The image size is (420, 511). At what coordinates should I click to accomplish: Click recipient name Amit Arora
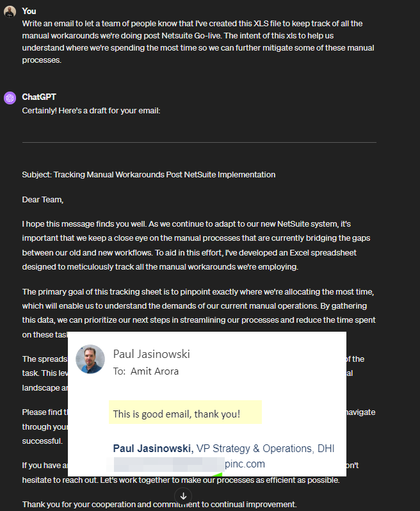[156, 371]
